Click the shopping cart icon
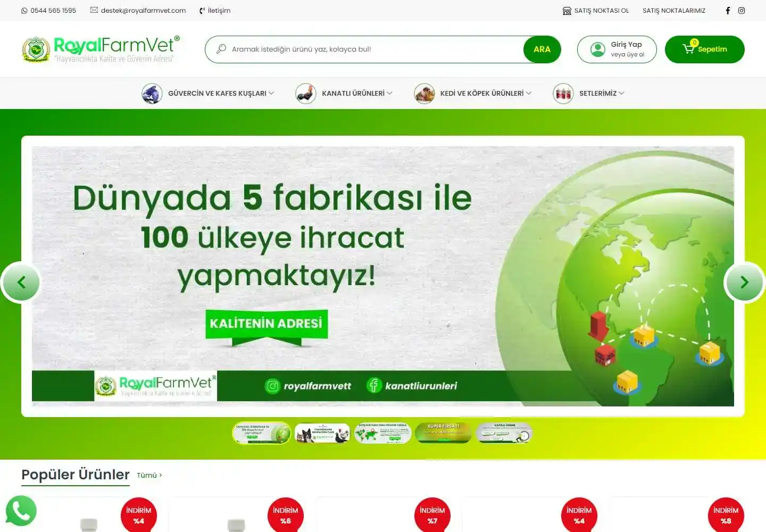Viewport: 766px width, 532px height. click(688, 49)
